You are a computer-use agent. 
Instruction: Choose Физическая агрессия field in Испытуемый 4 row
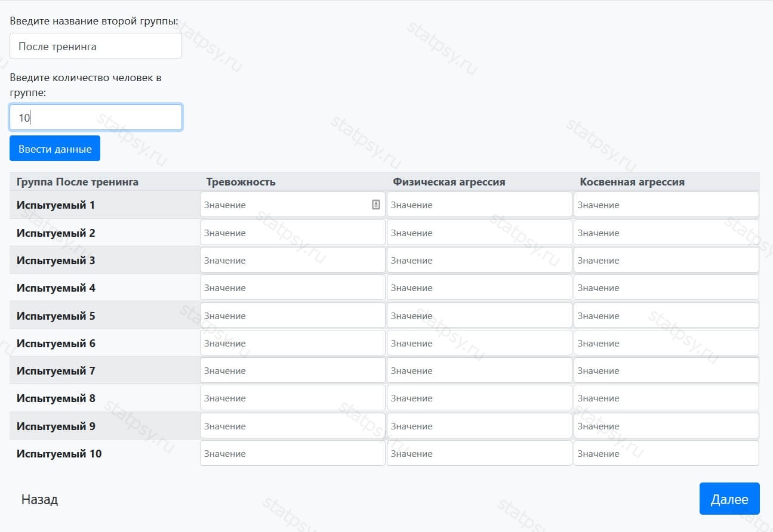(x=479, y=287)
